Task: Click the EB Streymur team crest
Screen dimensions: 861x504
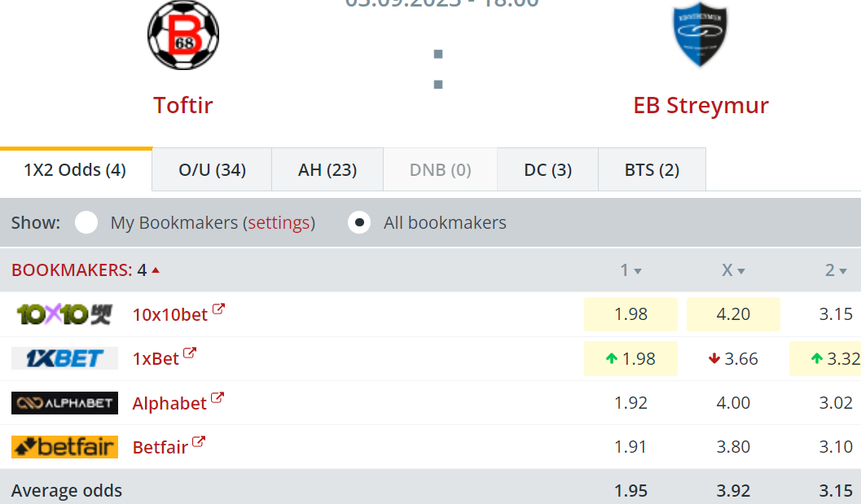Action: (x=701, y=36)
